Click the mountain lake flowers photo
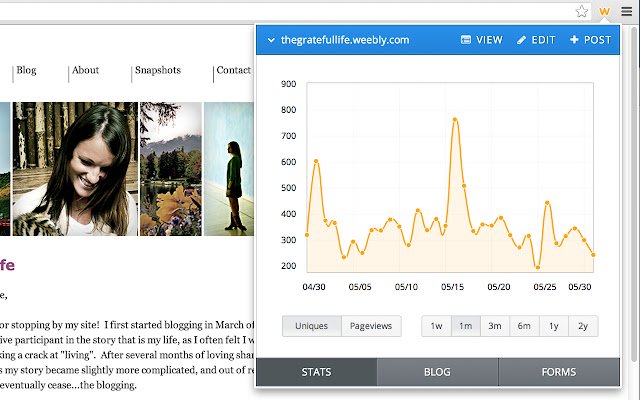 coord(171,169)
